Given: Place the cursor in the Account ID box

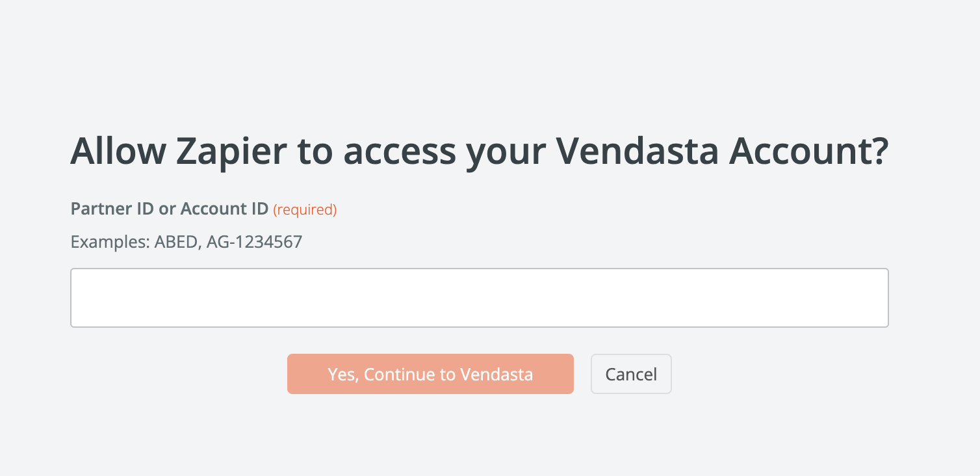Looking at the screenshot, I should (479, 298).
